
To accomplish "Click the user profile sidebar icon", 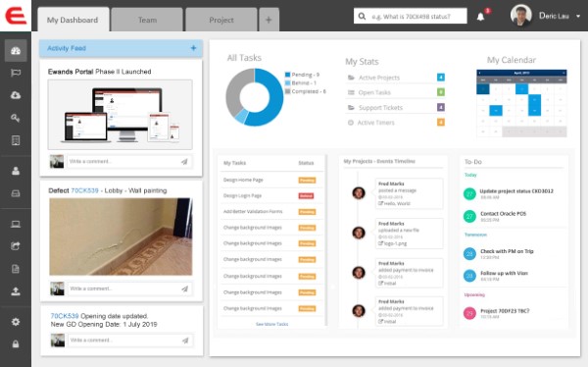I will click(x=16, y=171).
